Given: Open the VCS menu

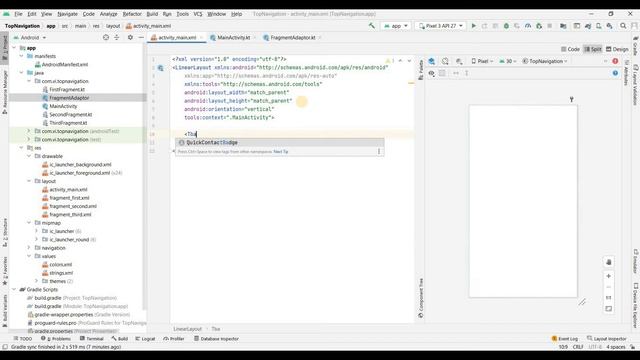Looking at the screenshot, I should [x=198, y=14].
